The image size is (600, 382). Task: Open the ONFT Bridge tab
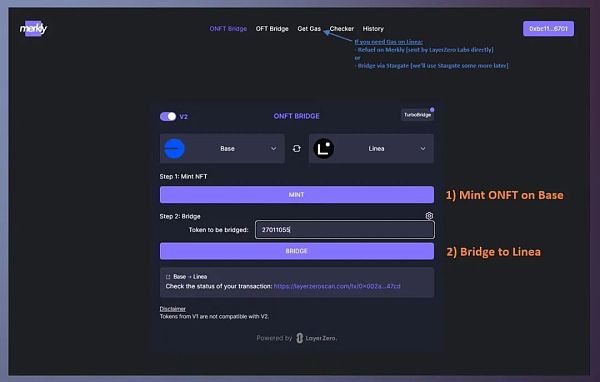[x=228, y=29]
